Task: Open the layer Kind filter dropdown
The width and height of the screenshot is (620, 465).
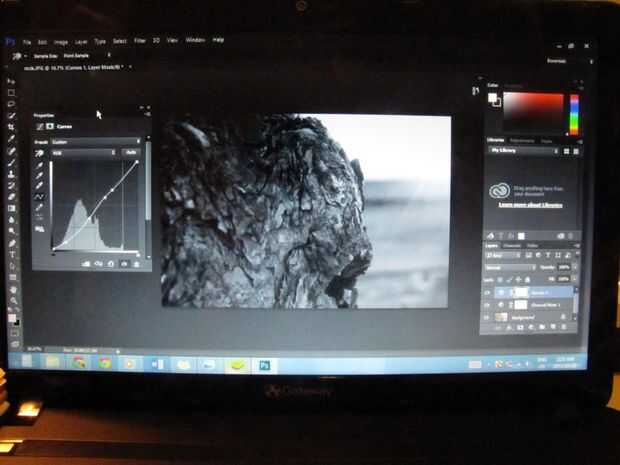Action: [x=503, y=255]
